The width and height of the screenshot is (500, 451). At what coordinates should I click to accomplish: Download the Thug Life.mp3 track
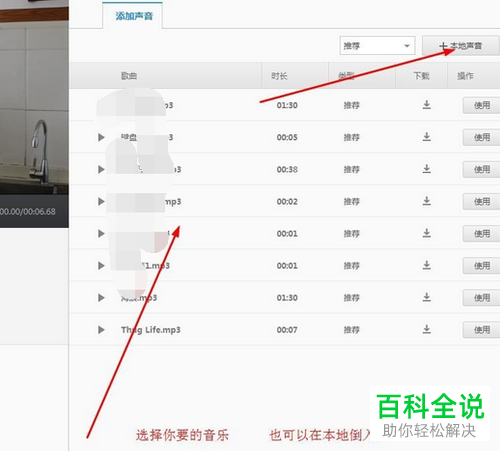coord(427,329)
